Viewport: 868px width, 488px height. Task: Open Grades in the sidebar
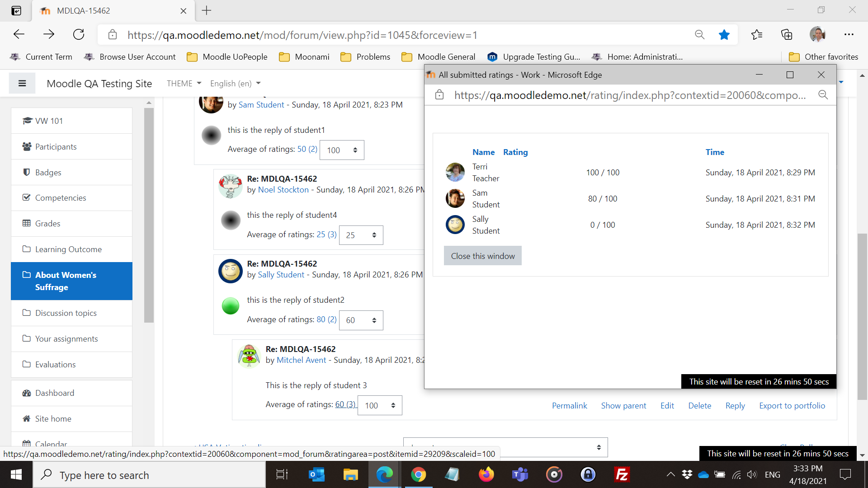tap(71, 224)
